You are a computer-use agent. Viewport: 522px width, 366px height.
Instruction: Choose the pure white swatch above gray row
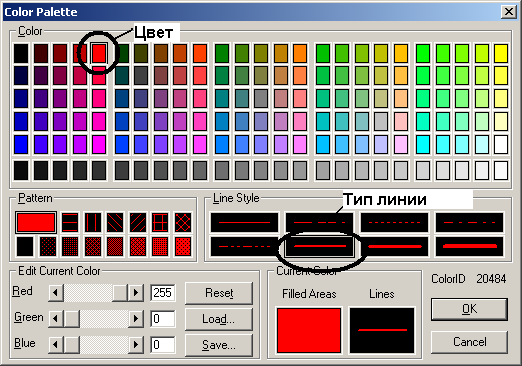501,144
